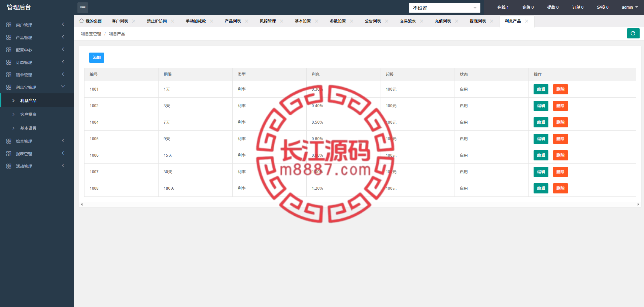Click the 订单 0 header indicator

pyautogui.click(x=578, y=7)
